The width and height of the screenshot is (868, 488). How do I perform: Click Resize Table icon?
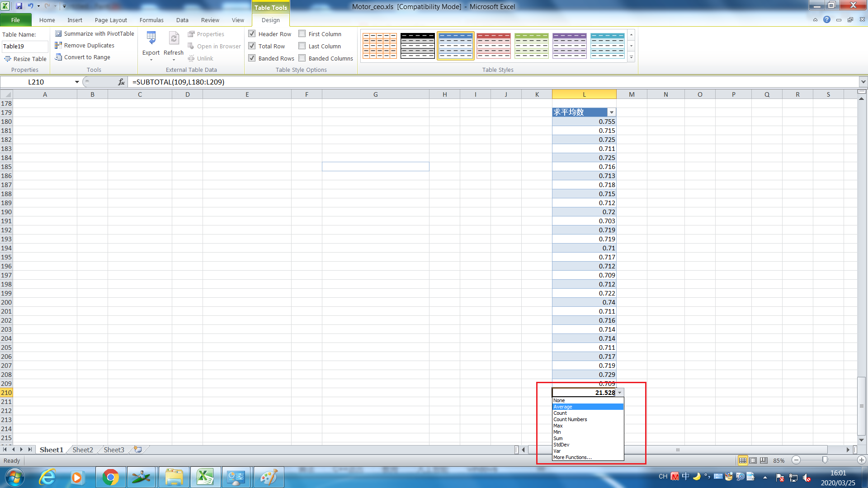click(8, 59)
